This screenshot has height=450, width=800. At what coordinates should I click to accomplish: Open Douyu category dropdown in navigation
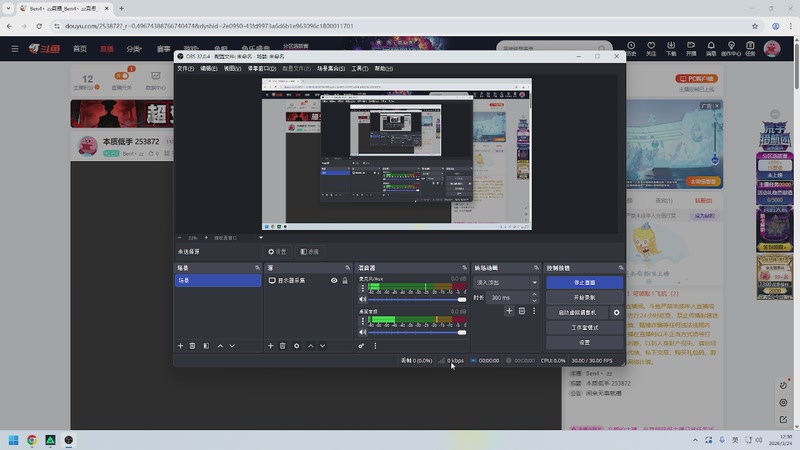coord(134,49)
